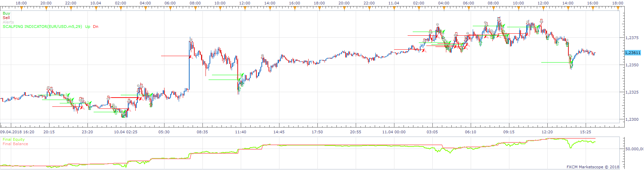The width and height of the screenshot is (644, 170).
Task: Select the green Buy legend label
Action: (6, 13)
